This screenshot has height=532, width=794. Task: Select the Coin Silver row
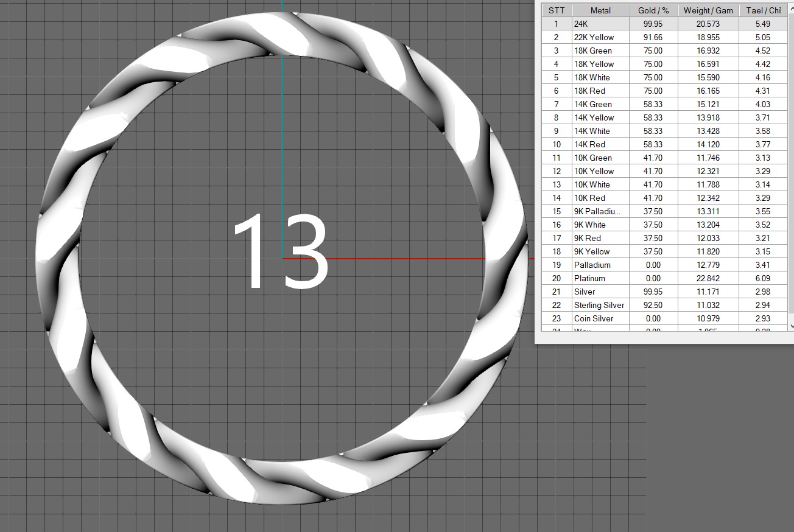coord(665,318)
